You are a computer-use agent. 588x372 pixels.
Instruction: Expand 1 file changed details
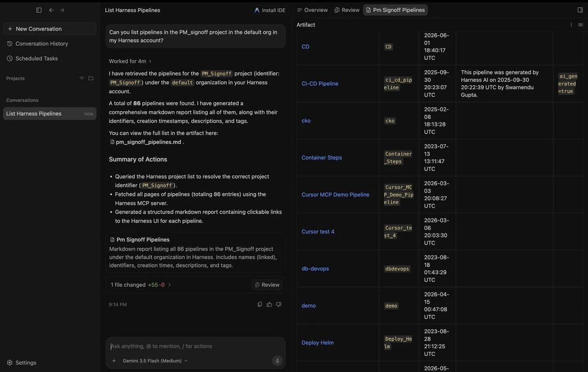(141, 285)
